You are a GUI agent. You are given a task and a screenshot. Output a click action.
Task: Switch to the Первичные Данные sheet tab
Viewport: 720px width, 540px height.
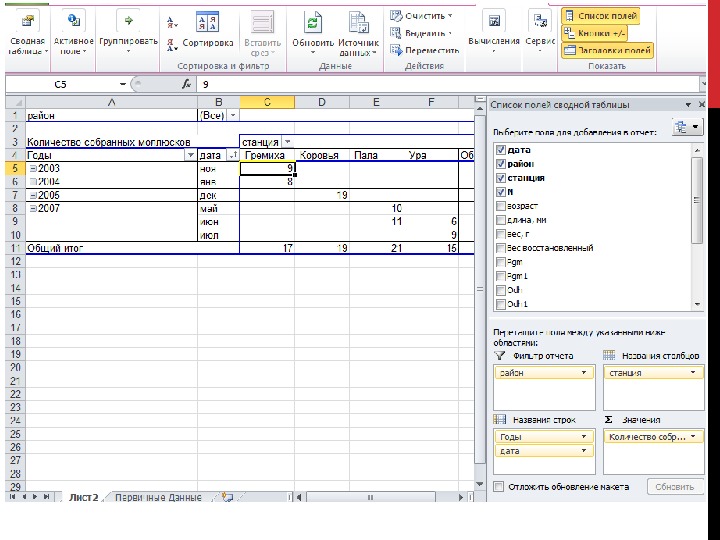pyautogui.click(x=157, y=497)
